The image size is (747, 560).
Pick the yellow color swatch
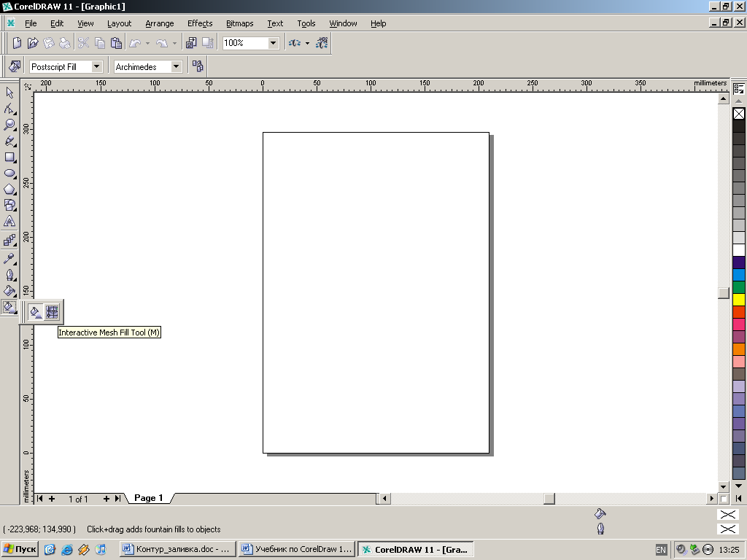738,299
